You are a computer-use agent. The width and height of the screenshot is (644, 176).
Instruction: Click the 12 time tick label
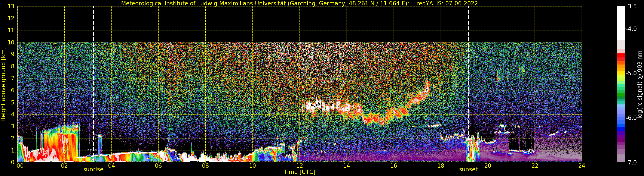[x=300, y=166]
